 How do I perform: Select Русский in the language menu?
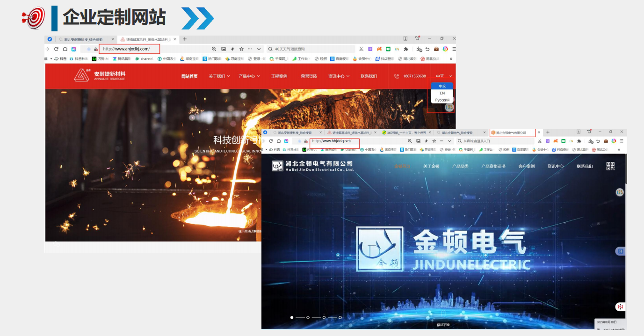[442, 100]
